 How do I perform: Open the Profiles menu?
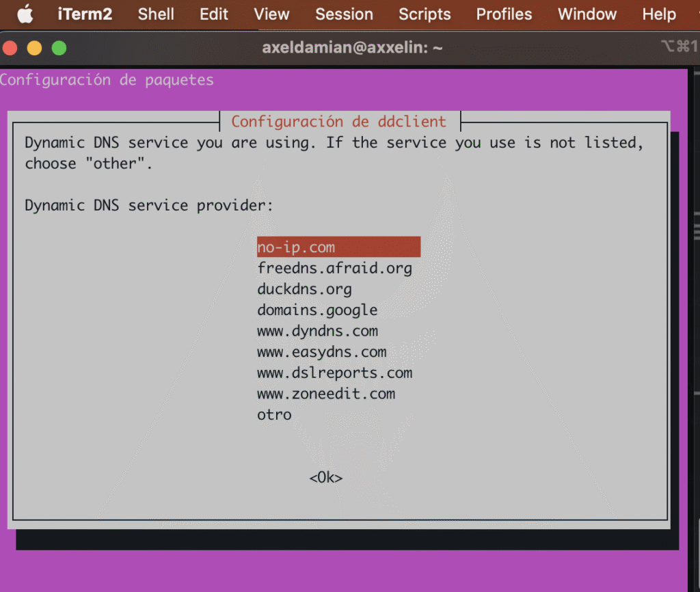[504, 14]
